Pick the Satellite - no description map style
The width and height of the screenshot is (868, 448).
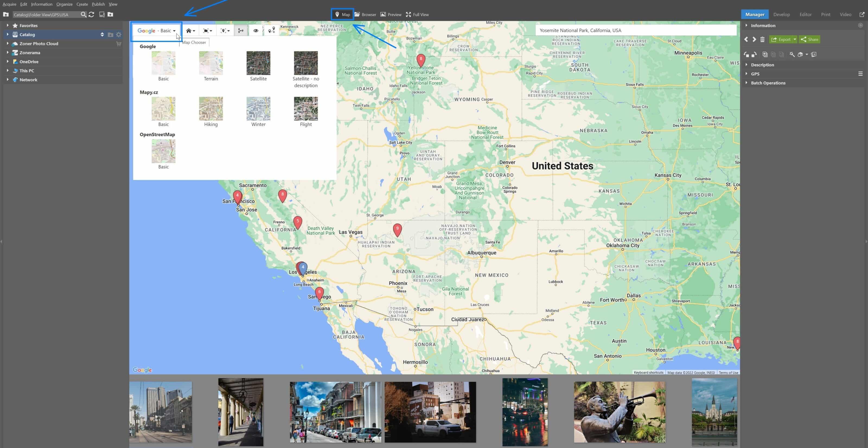coord(306,70)
